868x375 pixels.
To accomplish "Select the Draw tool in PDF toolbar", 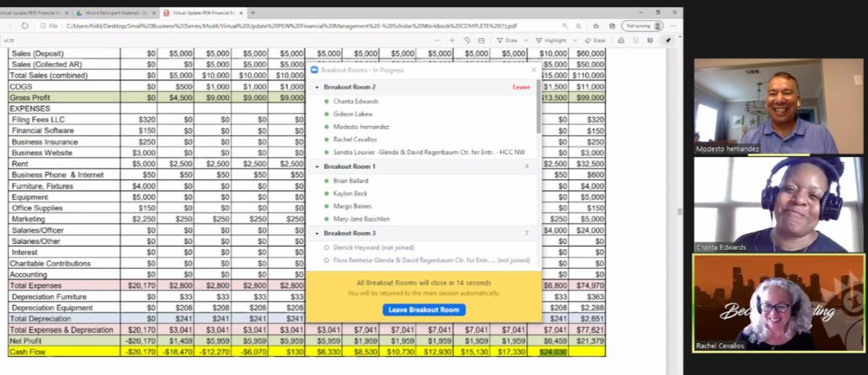I will tap(507, 41).
